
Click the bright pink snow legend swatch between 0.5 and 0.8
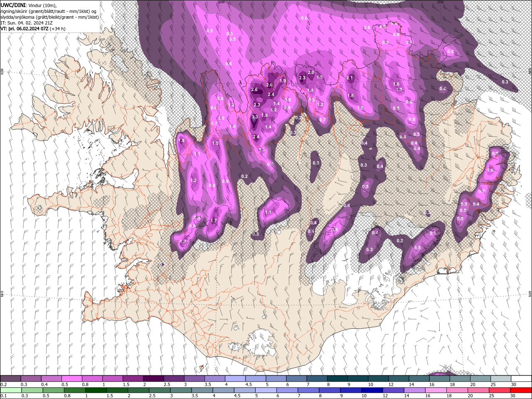click(x=71, y=379)
